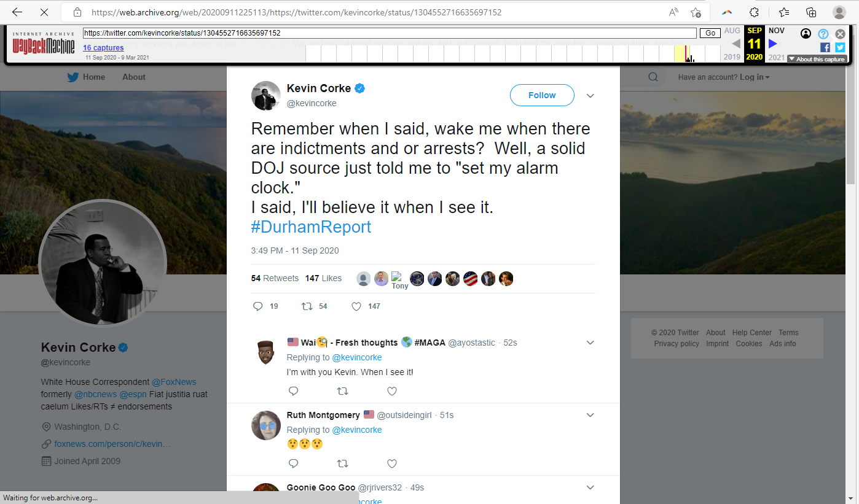Expand options chevron on ayostastic's reply
The width and height of the screenshot is (859, 504).
point(590,343)
